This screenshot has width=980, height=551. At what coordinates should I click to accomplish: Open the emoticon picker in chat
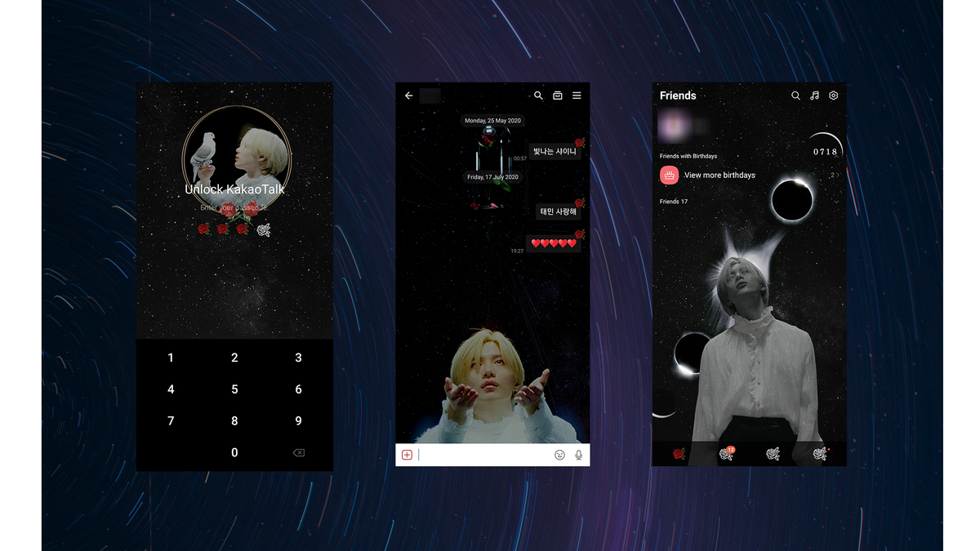(559, 455)
